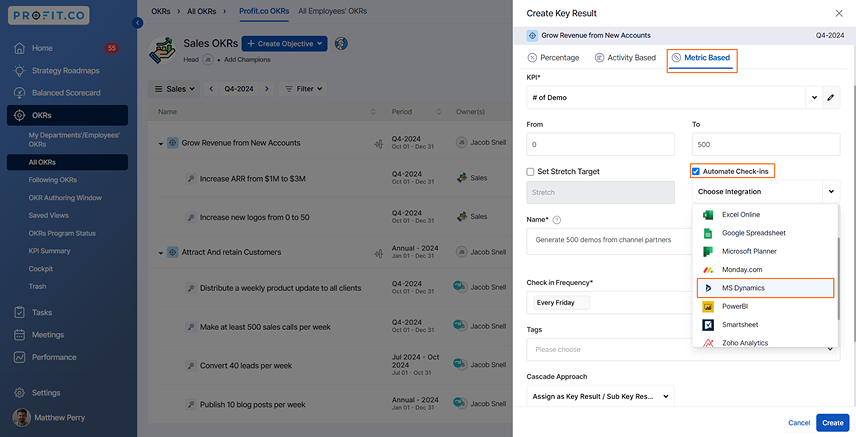
Task: Click the From value field
Action: (x=601, y=145)
